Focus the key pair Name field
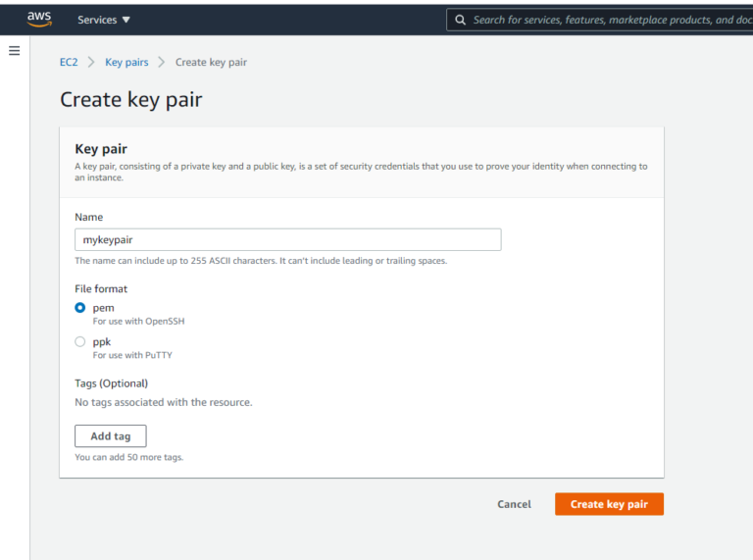Screen dimensions: 753x560 (x=287, y=239)
